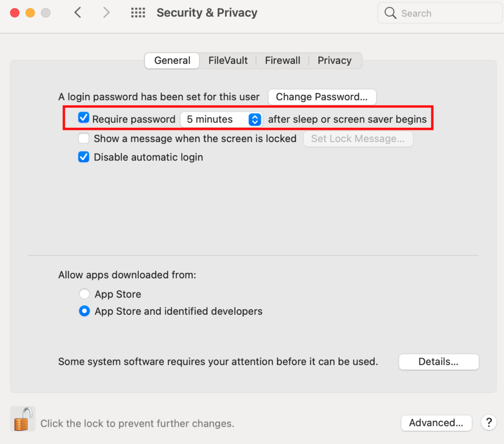Enable Show a message when locked checkbox
Image resolution: width=504 pixels, height=444 pixels.
[84, 139]
